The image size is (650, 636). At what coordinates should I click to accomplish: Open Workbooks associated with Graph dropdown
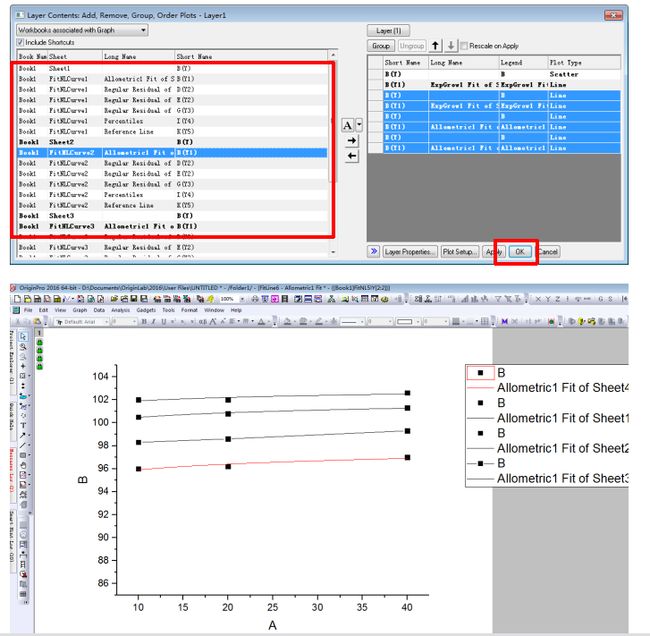[x=82, y=30]
